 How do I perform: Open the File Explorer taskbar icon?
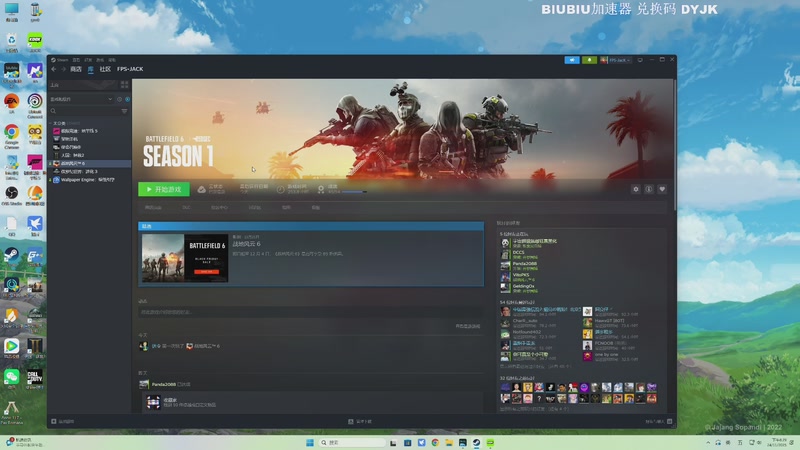tap(449, 442)
